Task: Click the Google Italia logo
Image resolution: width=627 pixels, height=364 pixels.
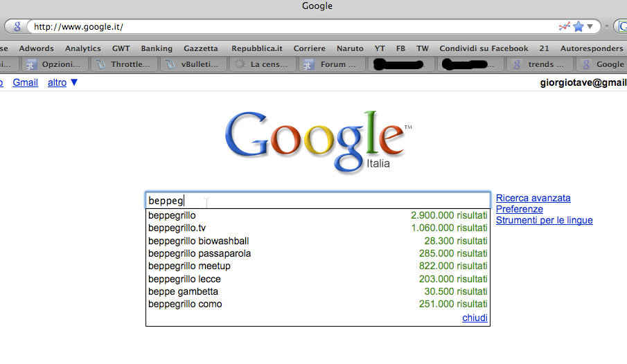Action: point(318,141)
